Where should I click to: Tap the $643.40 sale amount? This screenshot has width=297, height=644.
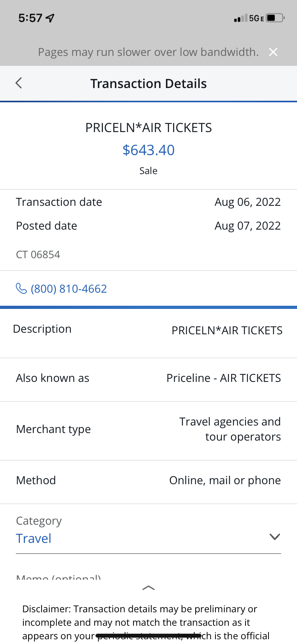148,150
